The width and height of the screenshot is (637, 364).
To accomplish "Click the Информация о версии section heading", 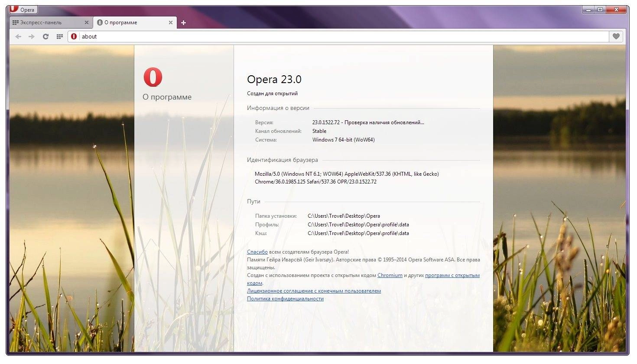I will (x=278, y=108).
